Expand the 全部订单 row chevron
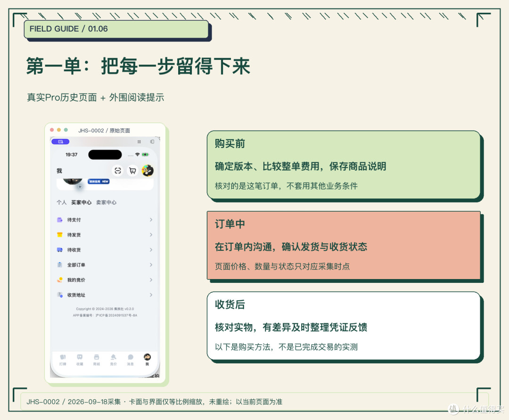This screenshot has height=420, width=509. pos(151,265)
